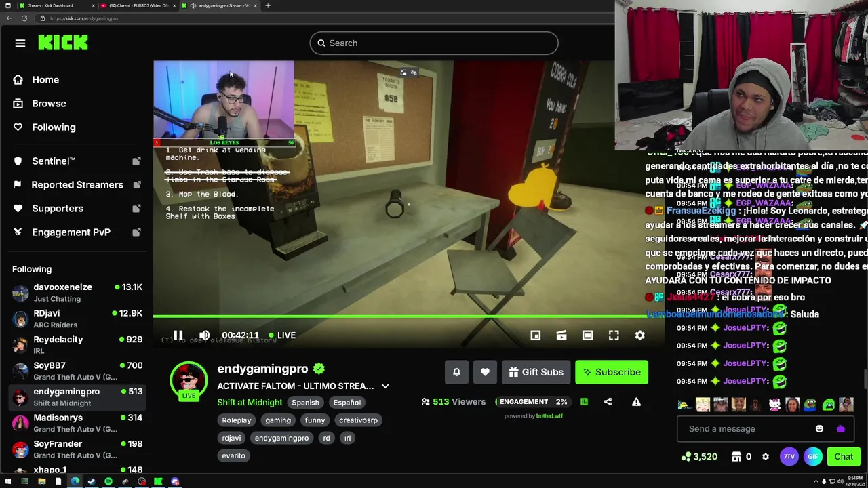Click the purple gift icon in chat input
The width and height of the screenshot is (868, 488).
[841, 429]
